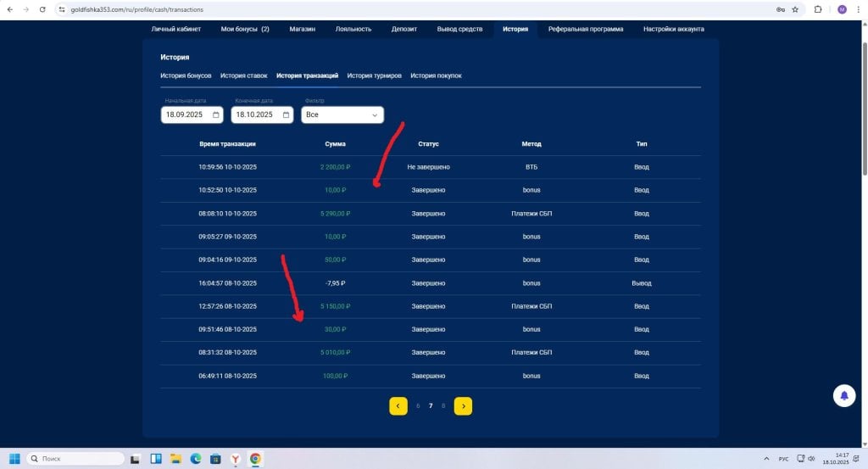Open История турниров subtab
868x469 pixels.
[x=374, y=75]
